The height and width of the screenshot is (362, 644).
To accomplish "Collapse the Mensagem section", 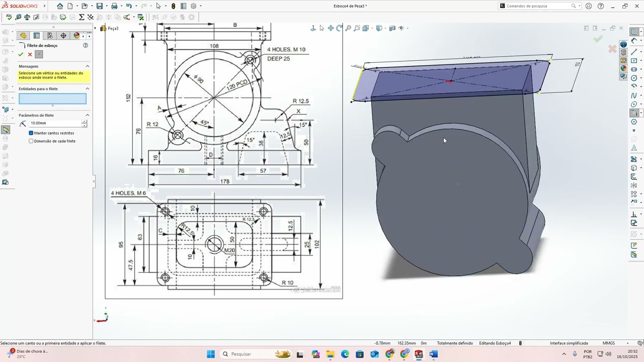I will pyautogui.click(x=87, y=66).
